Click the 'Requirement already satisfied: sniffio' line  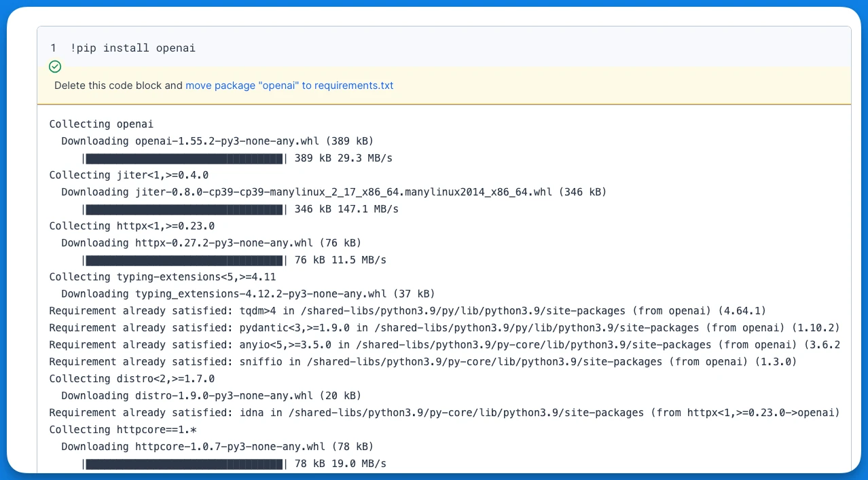[x=422, y=362]
